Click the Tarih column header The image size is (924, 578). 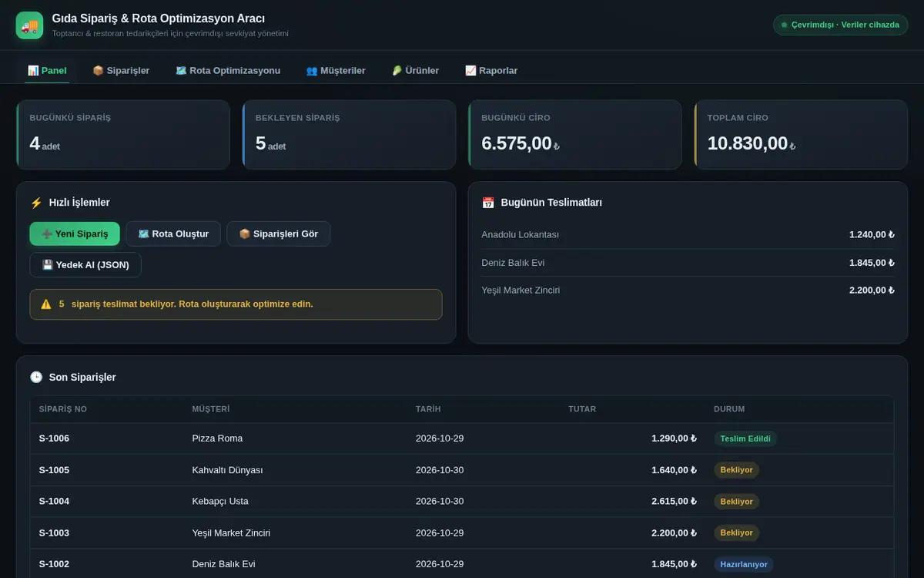pos(428,409)
